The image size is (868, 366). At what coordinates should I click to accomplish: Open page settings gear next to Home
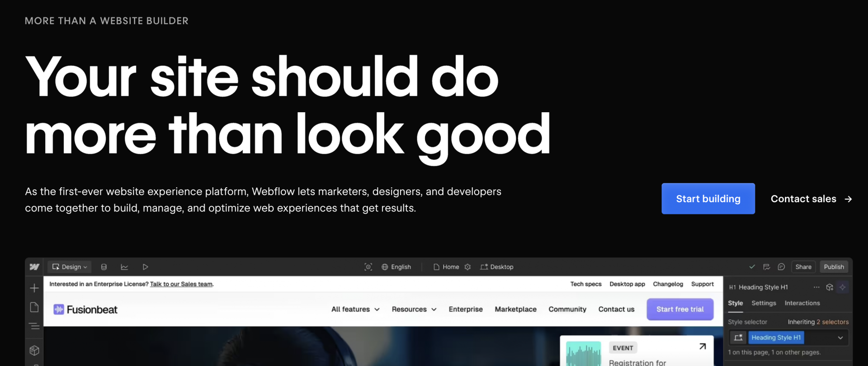pos(467,267)
